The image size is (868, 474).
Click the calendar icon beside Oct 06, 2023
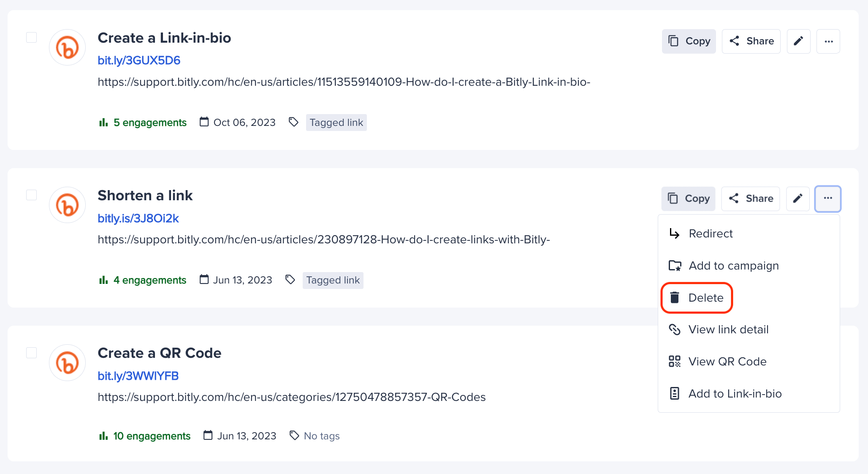tap(204, 121)
